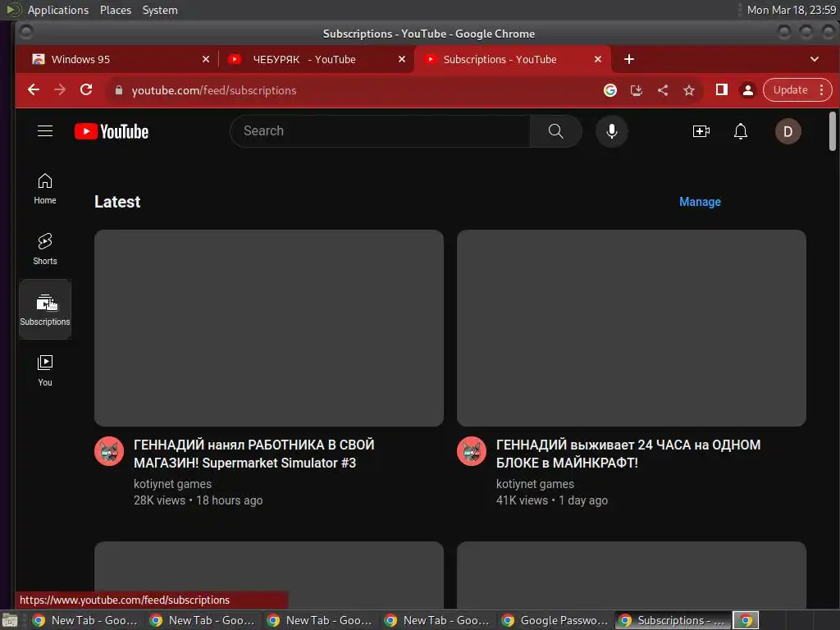Click the show desktop taskbar icon
This screenshot has height=630, width=840.
click(10, 620)
